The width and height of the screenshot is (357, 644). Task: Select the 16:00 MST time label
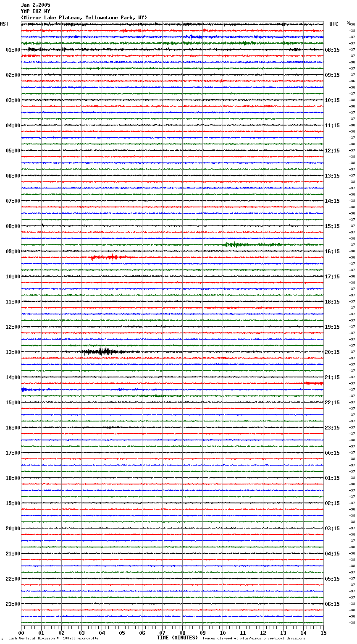click(x=13, y=428)
